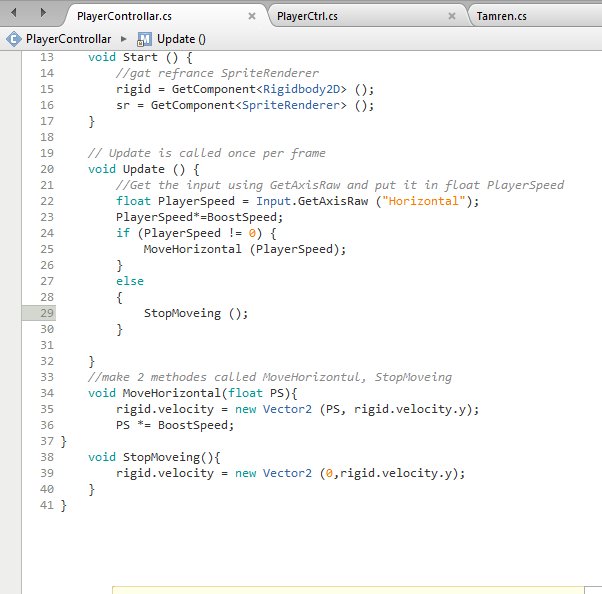
Task: Click the 'make 2 methodes' comment
Action: (270, 377)
